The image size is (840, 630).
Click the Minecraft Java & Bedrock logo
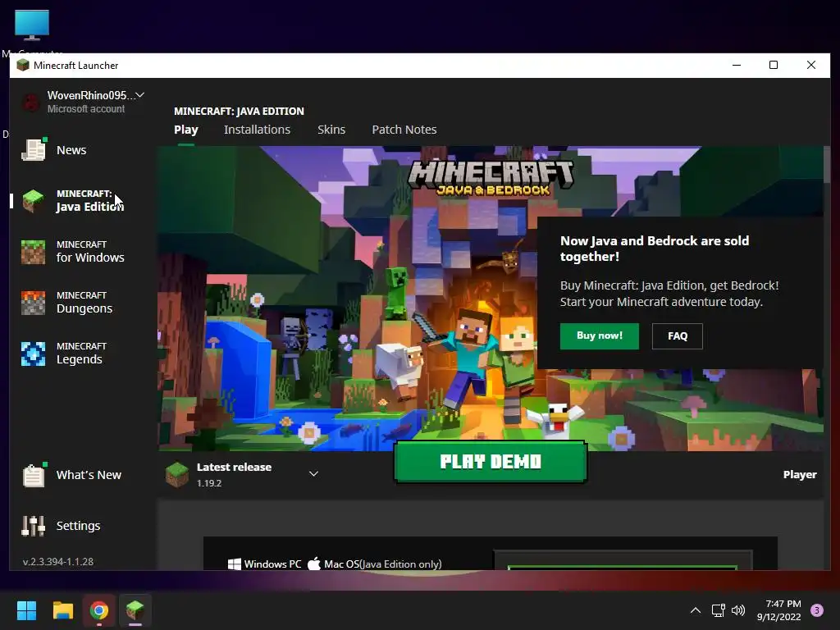pos(491,178)
